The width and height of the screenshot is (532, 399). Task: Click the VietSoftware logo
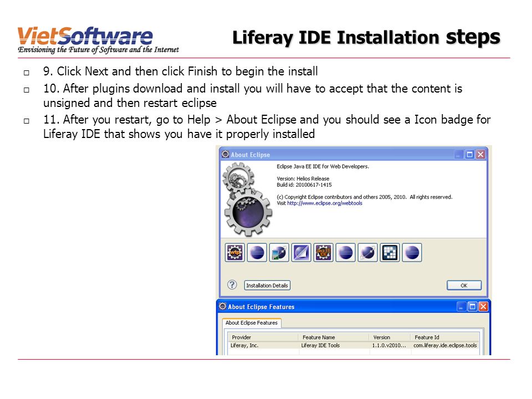98,40
